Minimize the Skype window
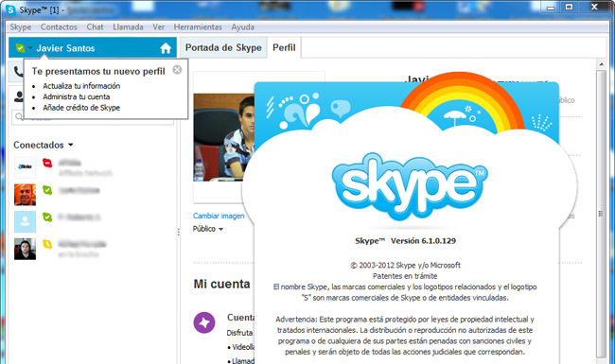 [x=551, y=8]
